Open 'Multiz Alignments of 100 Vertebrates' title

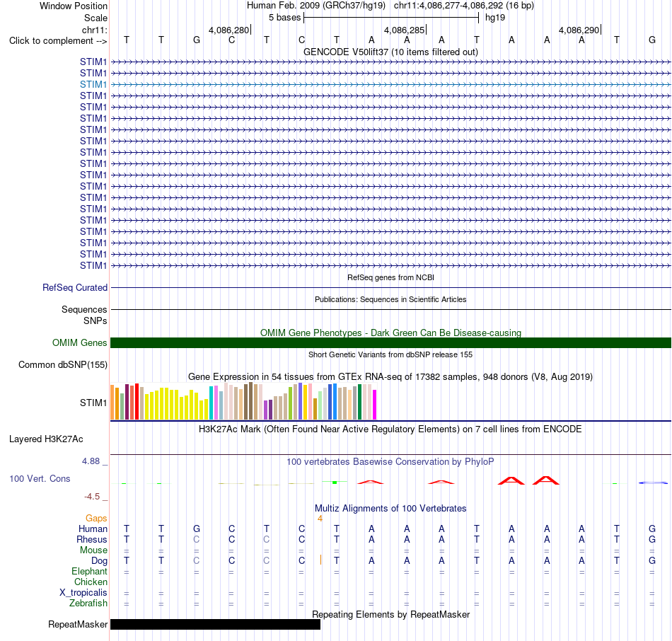point(390,509)
